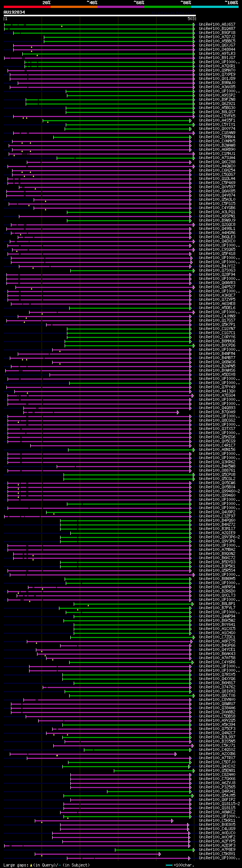This screenshot has height=868, width=242.
Task: Select the UniRef100_Q6CTX6 label
Action: 217,695
